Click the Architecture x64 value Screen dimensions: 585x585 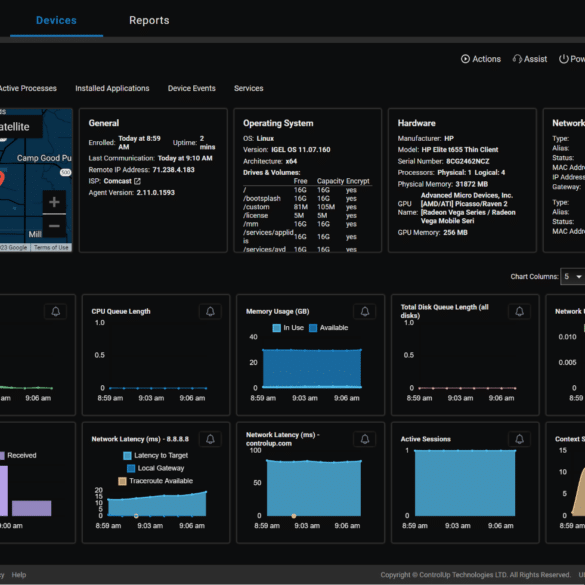pos(291,161)
